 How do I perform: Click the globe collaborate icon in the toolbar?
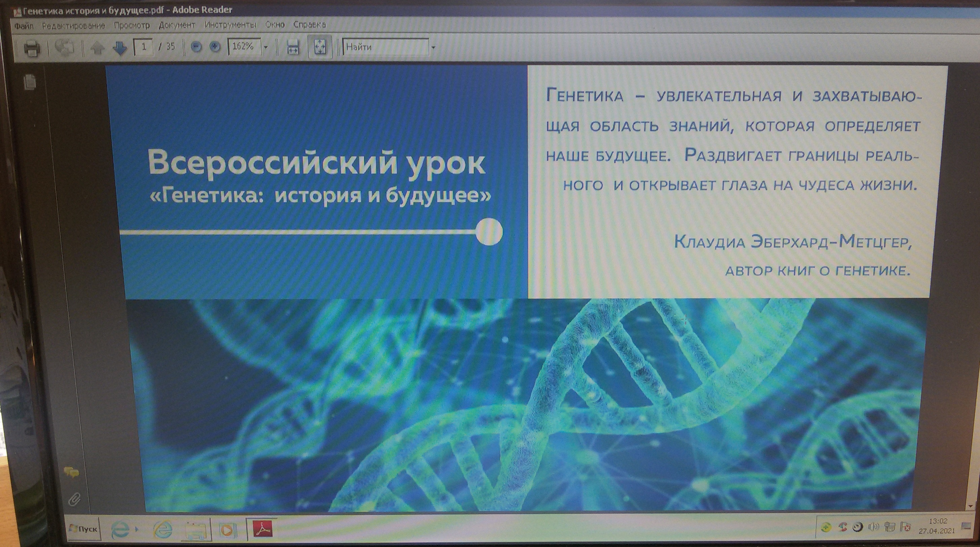[64, 48]
